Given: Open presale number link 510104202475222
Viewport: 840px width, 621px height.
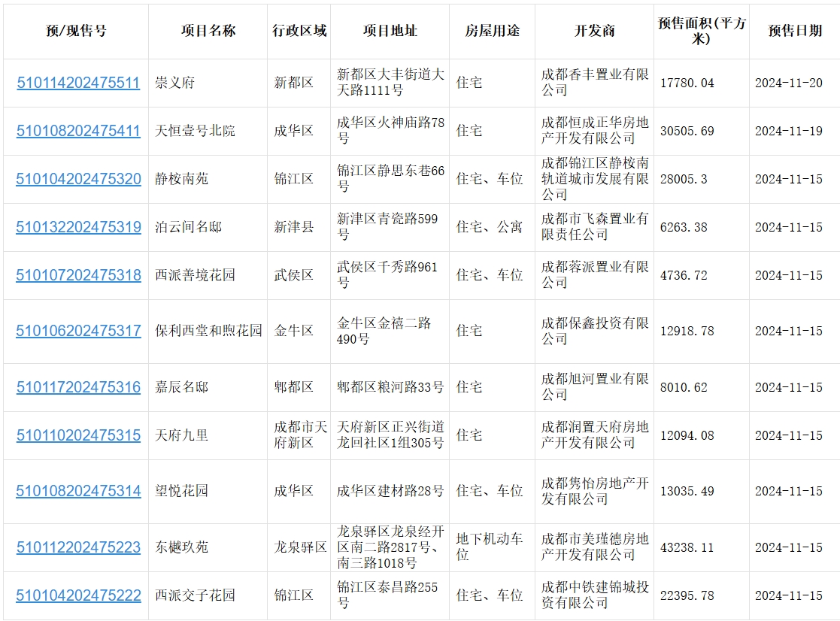Looking at the screenshot, I should click(78, 596).
